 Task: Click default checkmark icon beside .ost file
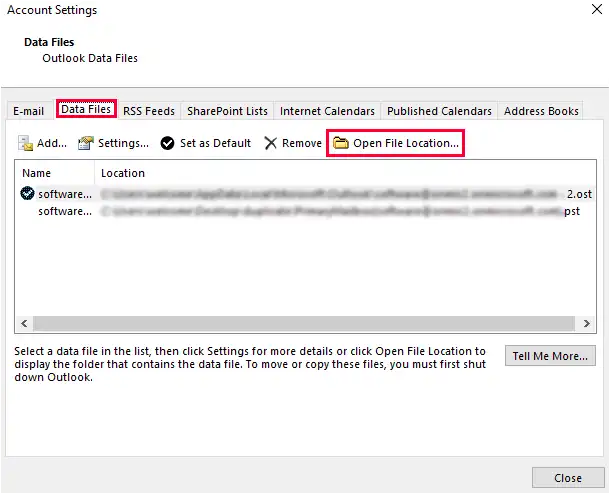tap(27, 193)
